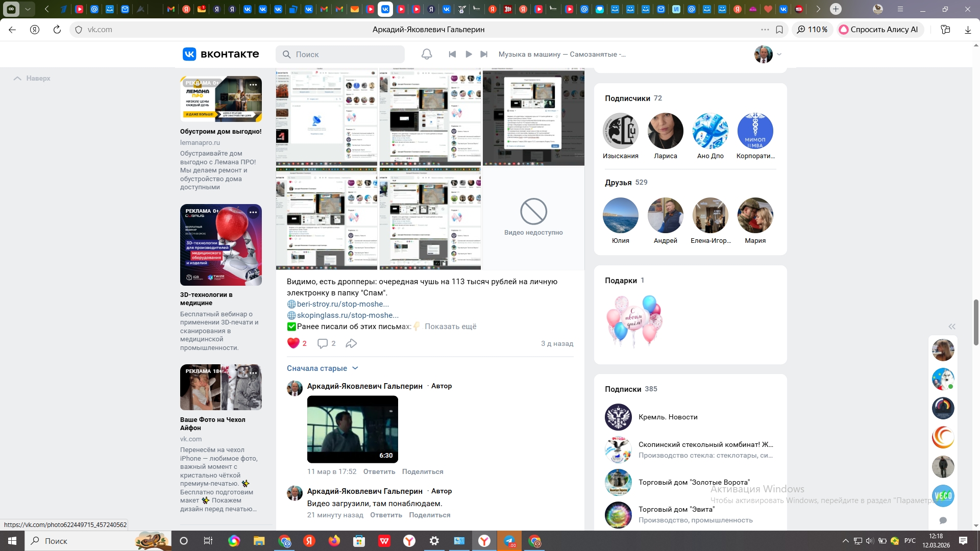The height and width of the screenshot is (551, 980).
Task: Open Лемана ПРО ad options menu
Action: [x=253, y=84]
